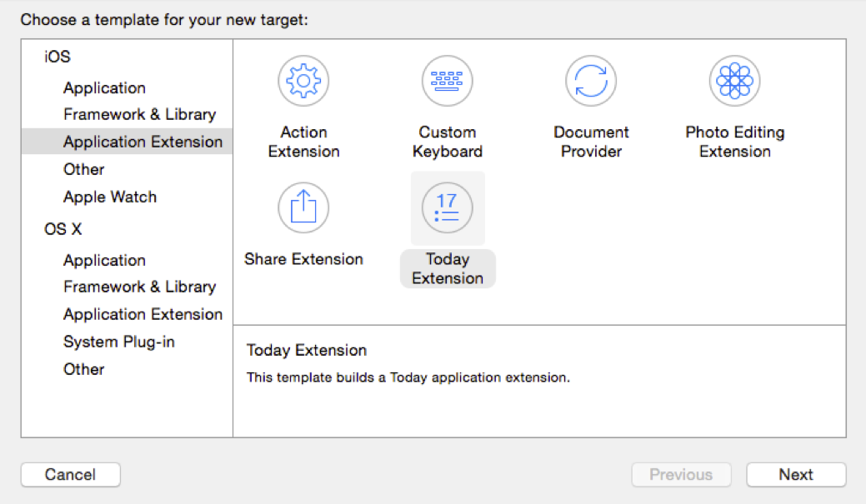Select Framework & Library under OS X
Viewport: 866px width, 504px height.
pos(139,287)
